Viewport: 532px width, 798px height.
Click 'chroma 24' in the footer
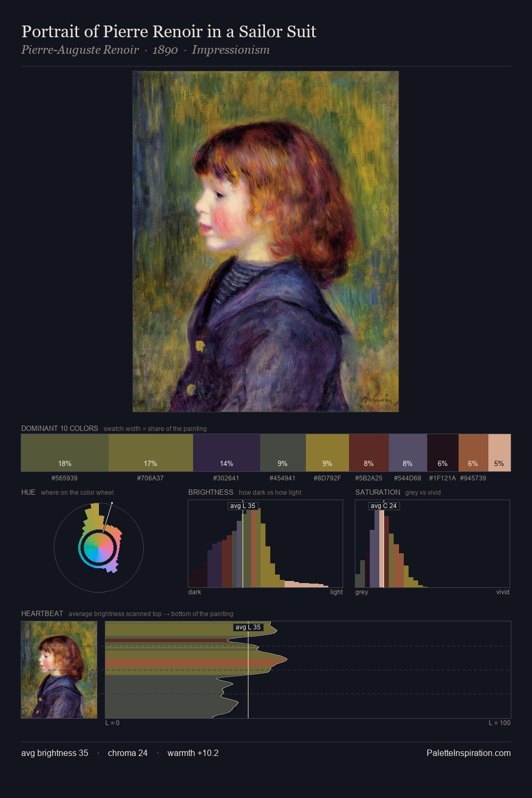pos(128,753)
